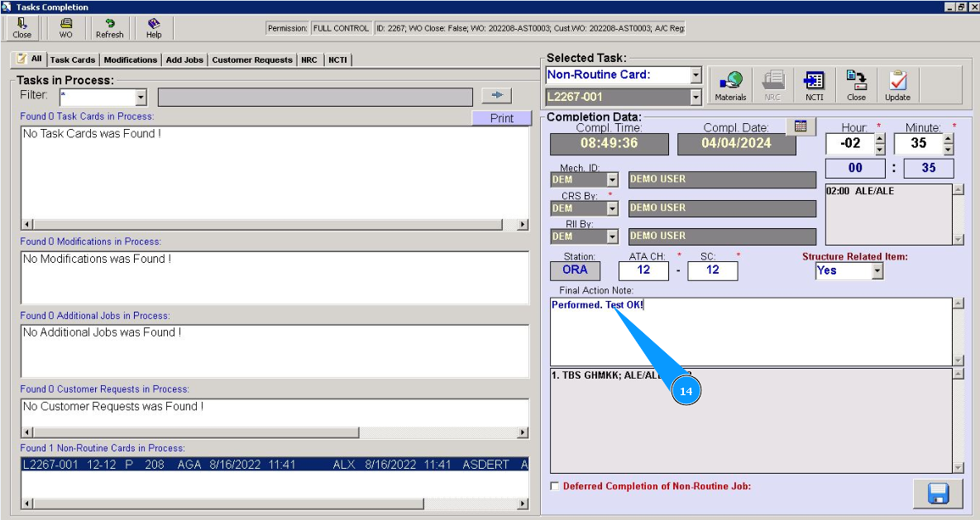Expand the Mech. ID dropdown
Screen dimensions: 980x520
[613, 180]
